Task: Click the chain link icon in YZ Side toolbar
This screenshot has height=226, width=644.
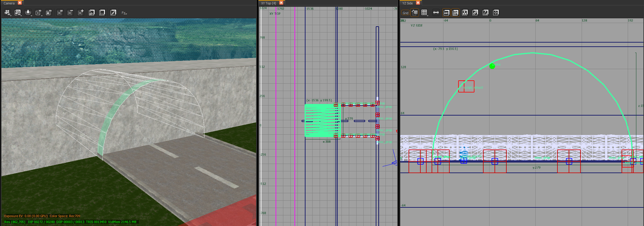Action: [x=475, y=13]
